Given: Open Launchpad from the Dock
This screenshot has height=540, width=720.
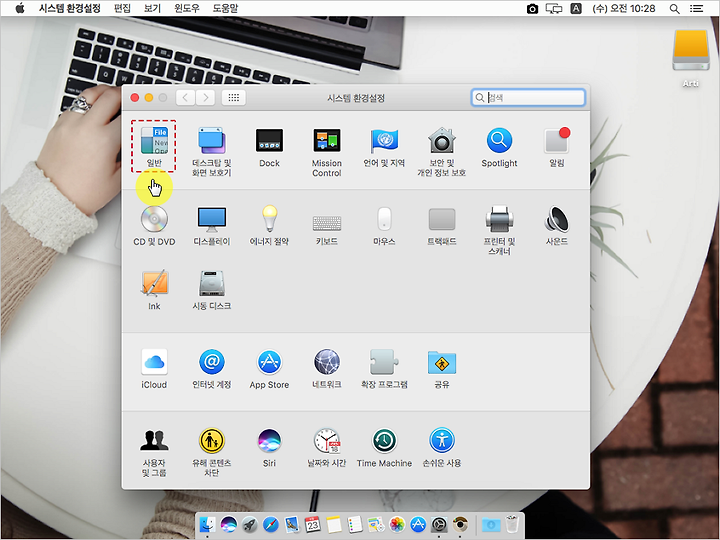Looking at the screenshot, I should coord(250,524).
